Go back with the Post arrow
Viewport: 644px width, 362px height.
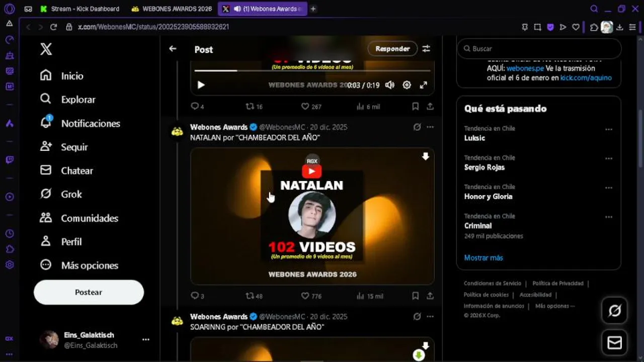coord(173,49)
